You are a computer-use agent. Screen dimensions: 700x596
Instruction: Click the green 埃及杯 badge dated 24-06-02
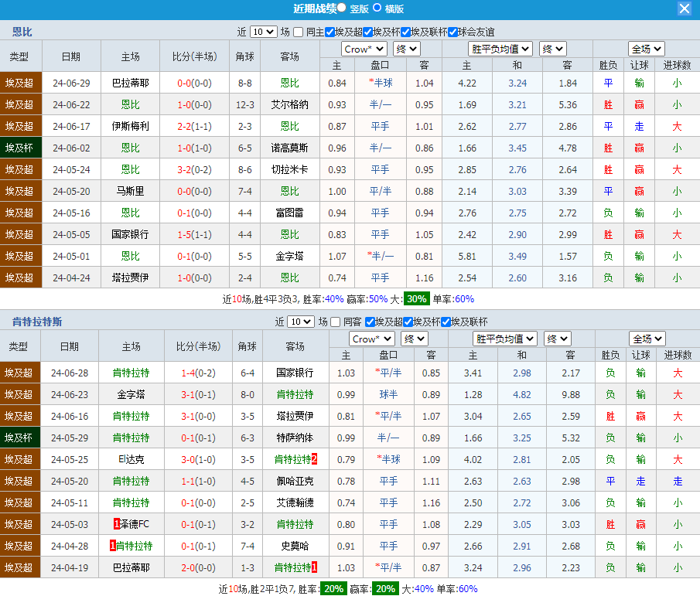[19, 148]
